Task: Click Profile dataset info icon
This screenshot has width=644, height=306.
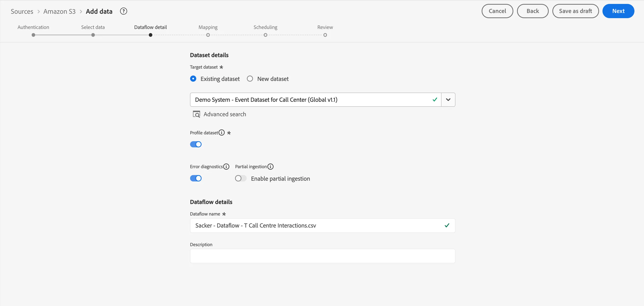Action: (222, 133)
